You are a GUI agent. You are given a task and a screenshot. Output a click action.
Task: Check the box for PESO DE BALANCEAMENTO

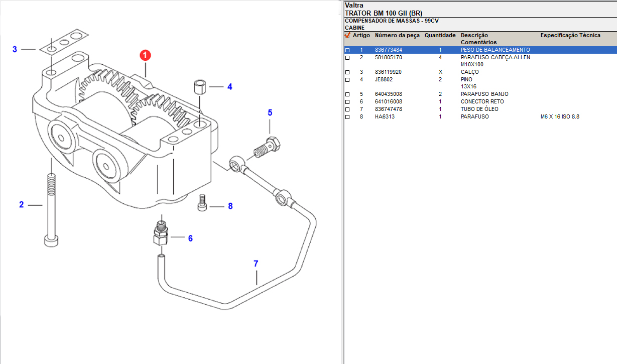347,50
